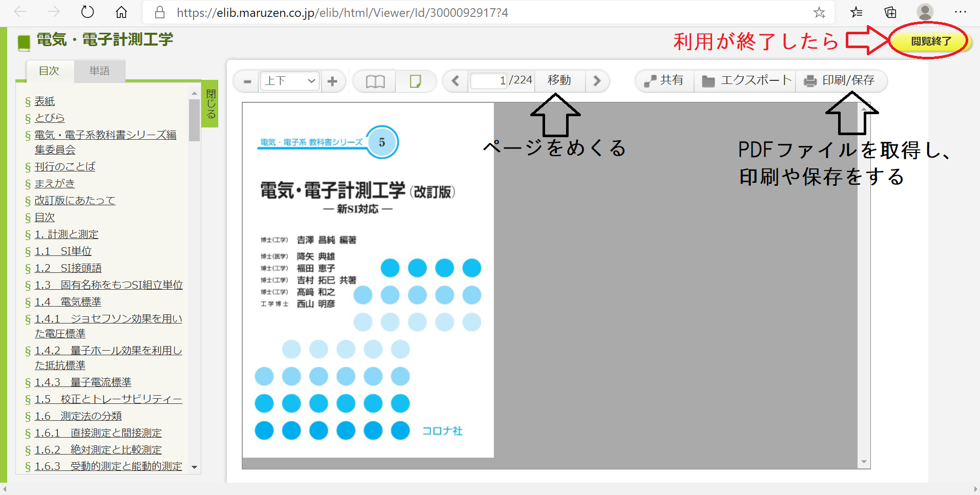The width and height of the screenshot is (980, 495).
Task: Click the zoom out minus button
Action: (247, 81)
